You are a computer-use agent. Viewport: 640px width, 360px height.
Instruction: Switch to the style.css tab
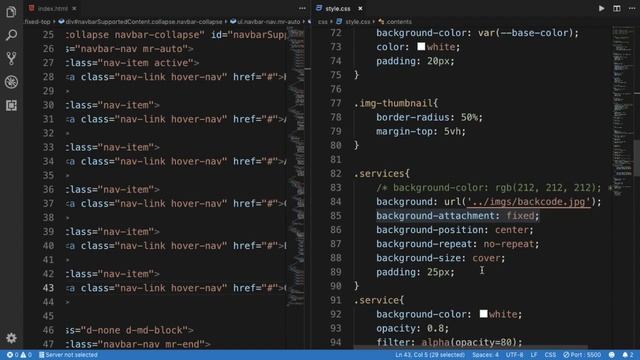338,8
